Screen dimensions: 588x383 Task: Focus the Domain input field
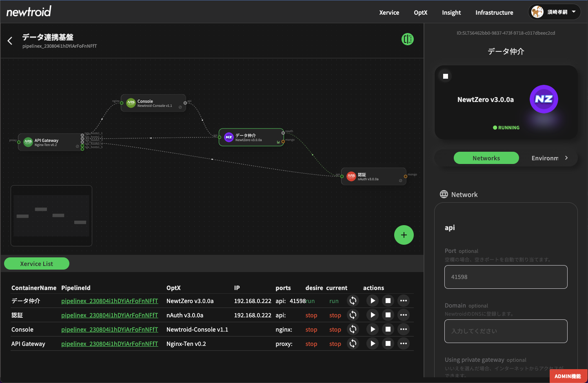click(x=506, y=331)
